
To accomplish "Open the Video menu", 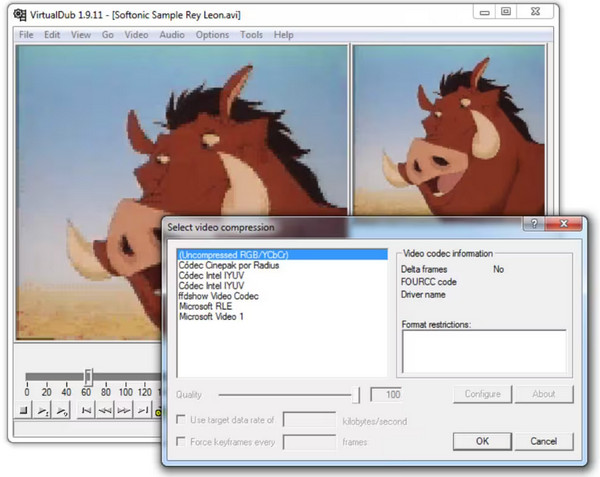I will click(x=136, y=35).
